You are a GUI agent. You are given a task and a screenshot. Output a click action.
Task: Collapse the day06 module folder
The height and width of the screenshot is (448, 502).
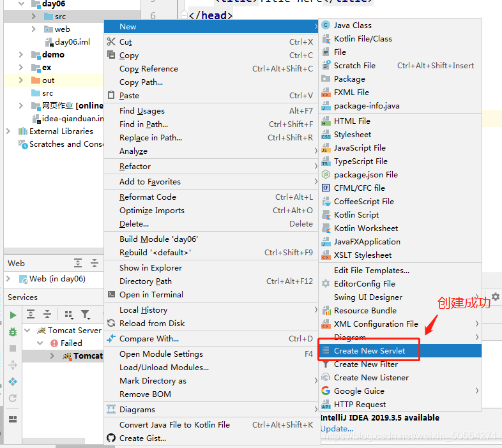[22, 4]
